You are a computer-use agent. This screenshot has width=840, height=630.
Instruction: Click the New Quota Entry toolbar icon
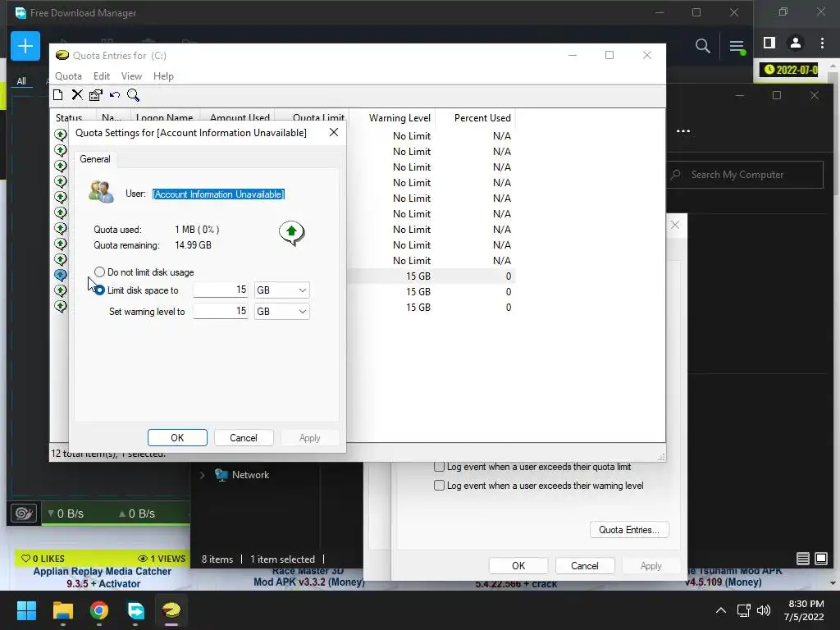58,95
